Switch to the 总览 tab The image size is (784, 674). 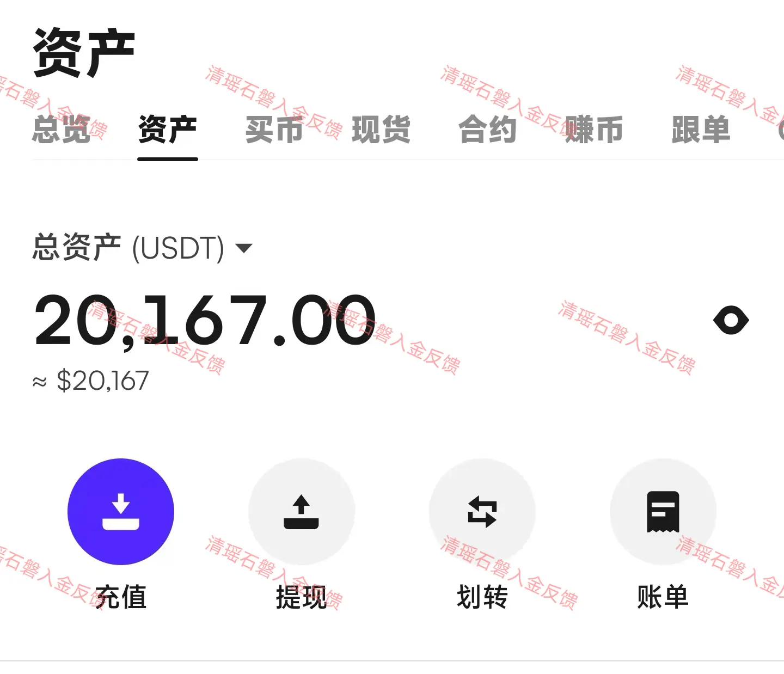coord(61,130)
